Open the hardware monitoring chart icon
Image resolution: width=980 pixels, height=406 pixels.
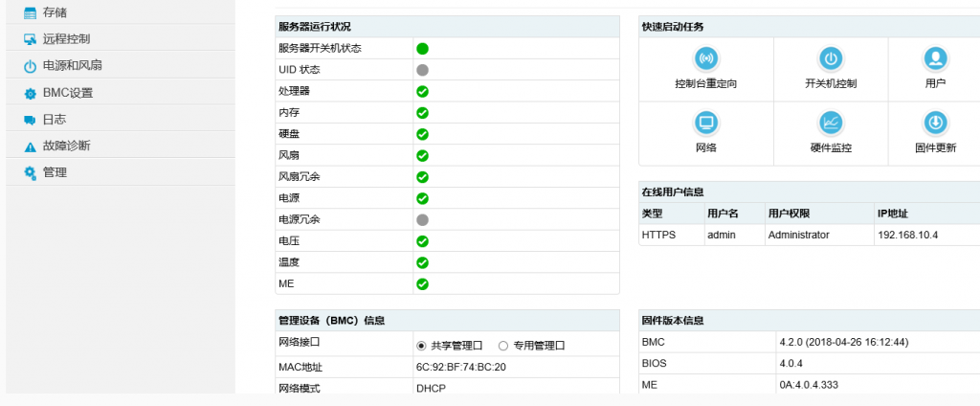coord(831,123)
